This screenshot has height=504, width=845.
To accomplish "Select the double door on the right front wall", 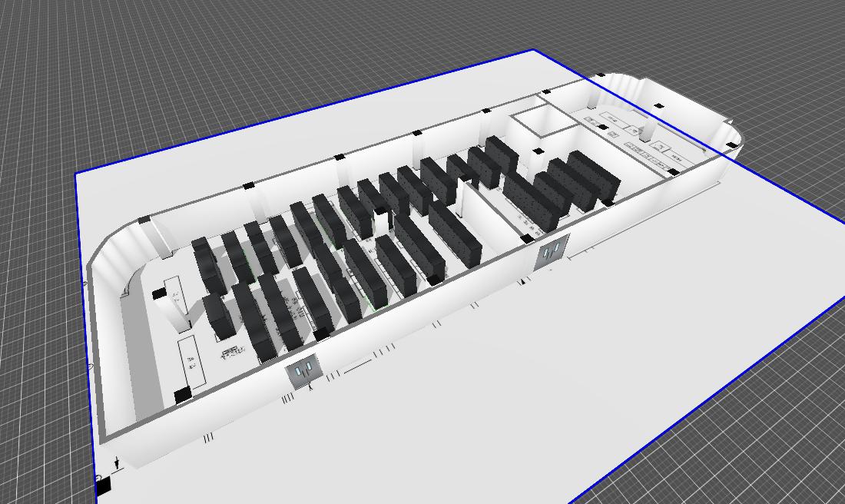I will 552,251.
